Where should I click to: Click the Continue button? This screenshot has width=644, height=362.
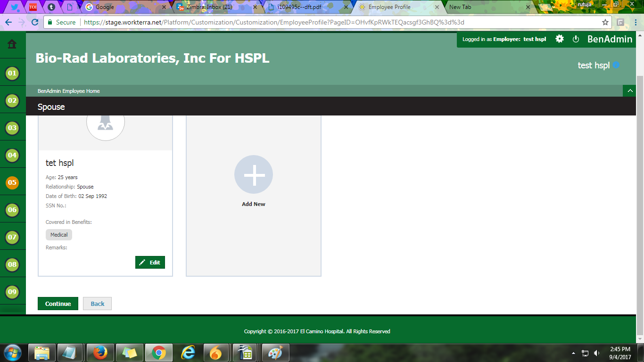pos(58,304)
